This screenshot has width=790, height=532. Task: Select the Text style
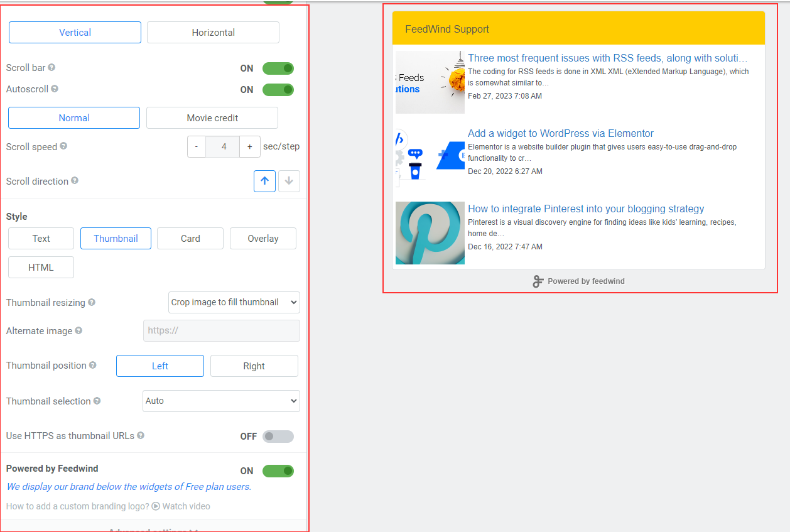pos(41,239)
